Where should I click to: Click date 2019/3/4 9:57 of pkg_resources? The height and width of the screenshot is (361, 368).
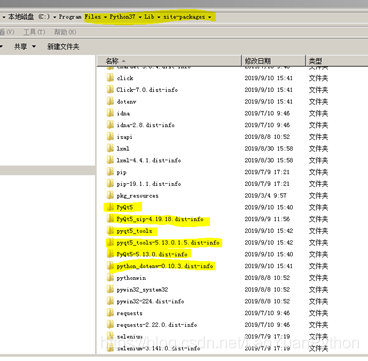point(265,196)
